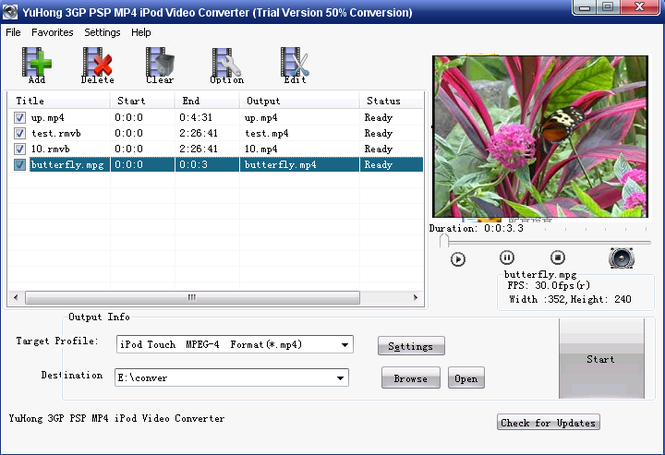Open the File menu
The image size is (665, 455).
[13, 33]
